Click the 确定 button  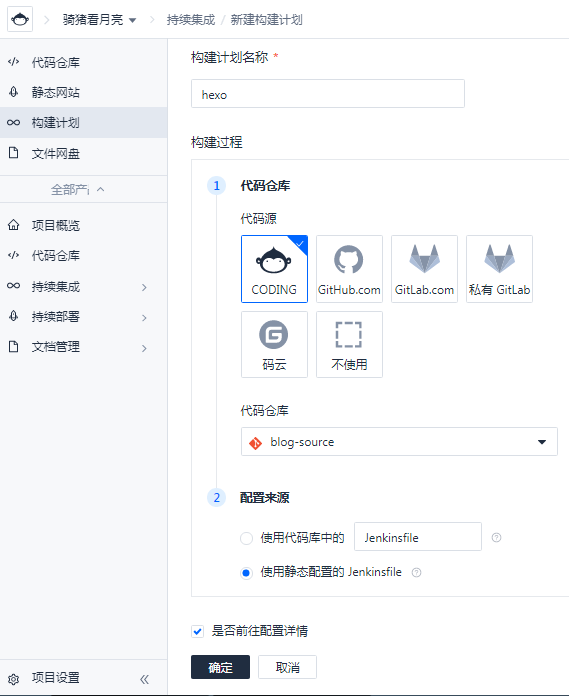coord(221,667)
